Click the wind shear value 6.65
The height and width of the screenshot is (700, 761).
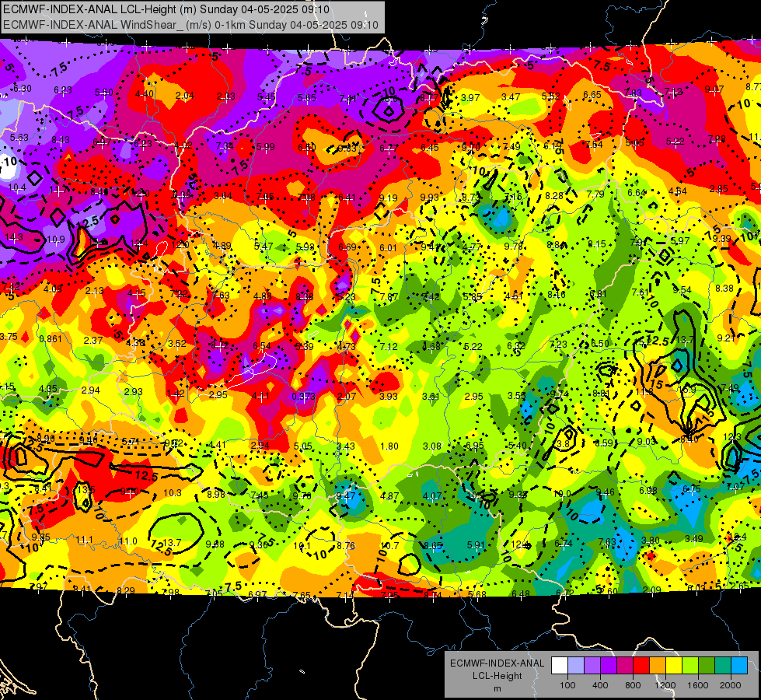point(592,95)
